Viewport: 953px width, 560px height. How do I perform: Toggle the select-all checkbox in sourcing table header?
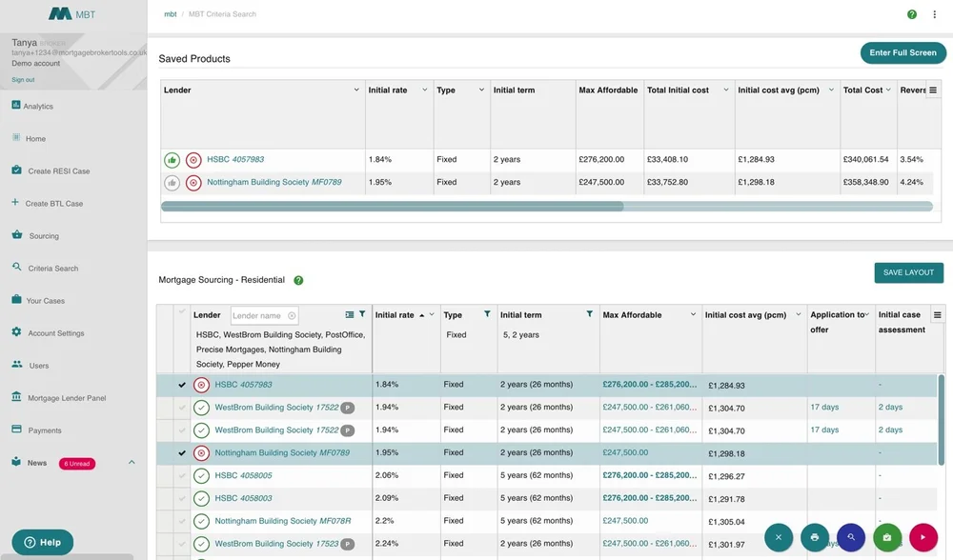tap(182, 311)
